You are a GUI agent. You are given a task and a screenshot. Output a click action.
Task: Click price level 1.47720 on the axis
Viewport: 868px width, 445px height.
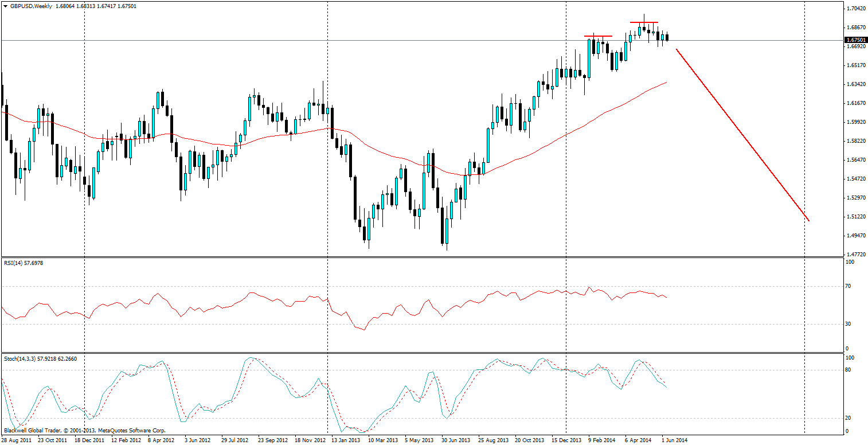tap(855, 255)
